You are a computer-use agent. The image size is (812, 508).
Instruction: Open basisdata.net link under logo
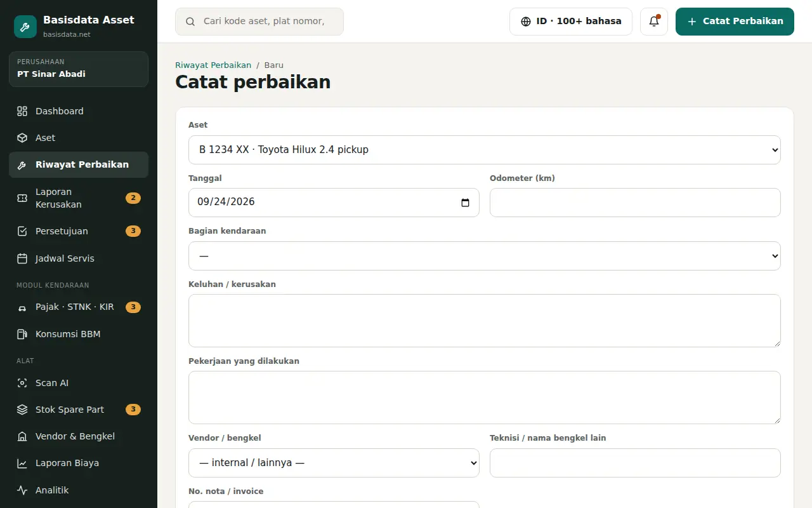coord(67,34)
